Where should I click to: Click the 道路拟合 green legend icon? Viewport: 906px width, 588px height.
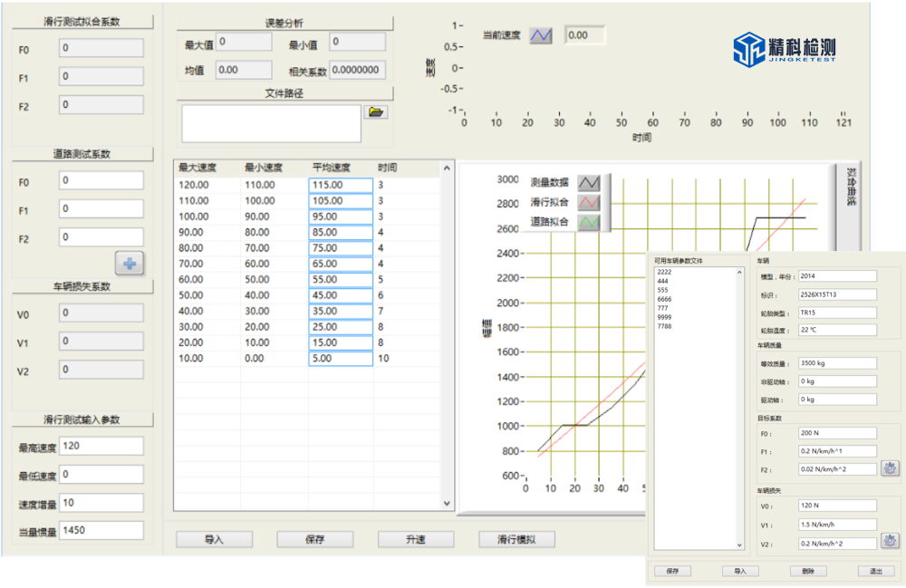click(589, 221)
